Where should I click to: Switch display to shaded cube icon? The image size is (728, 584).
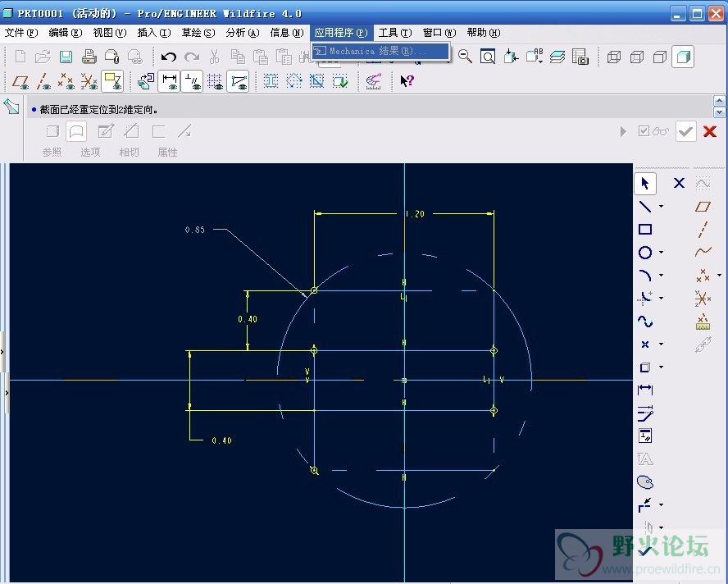click(683, 57)
